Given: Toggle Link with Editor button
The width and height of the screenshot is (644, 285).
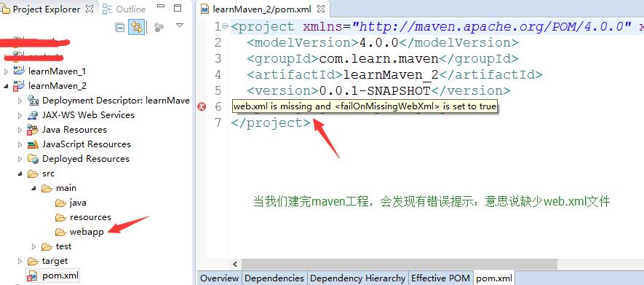Looking at the screenshot, I should click(136, 27).
